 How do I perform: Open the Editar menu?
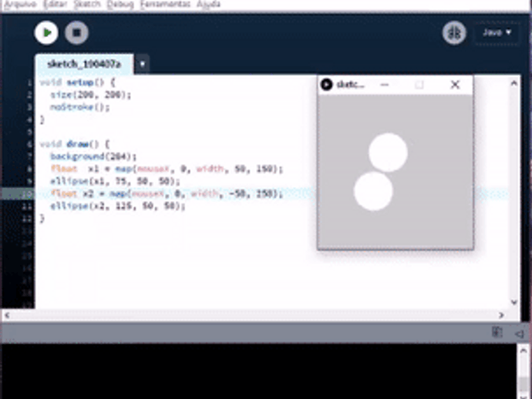(55, 4)
